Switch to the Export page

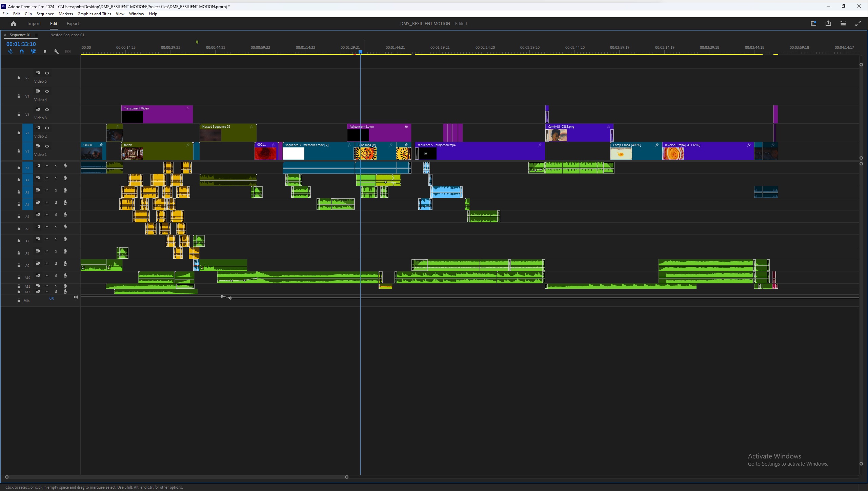coord(73,24)
